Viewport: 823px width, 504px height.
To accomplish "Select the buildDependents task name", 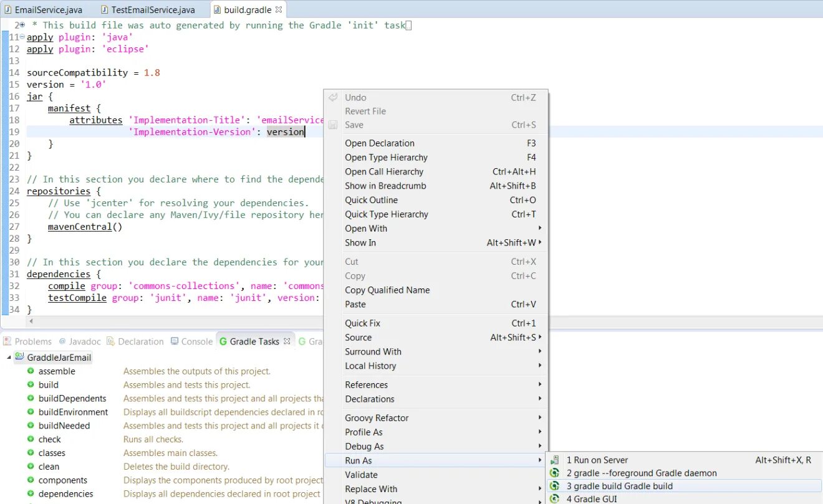I will coord(72,399).
